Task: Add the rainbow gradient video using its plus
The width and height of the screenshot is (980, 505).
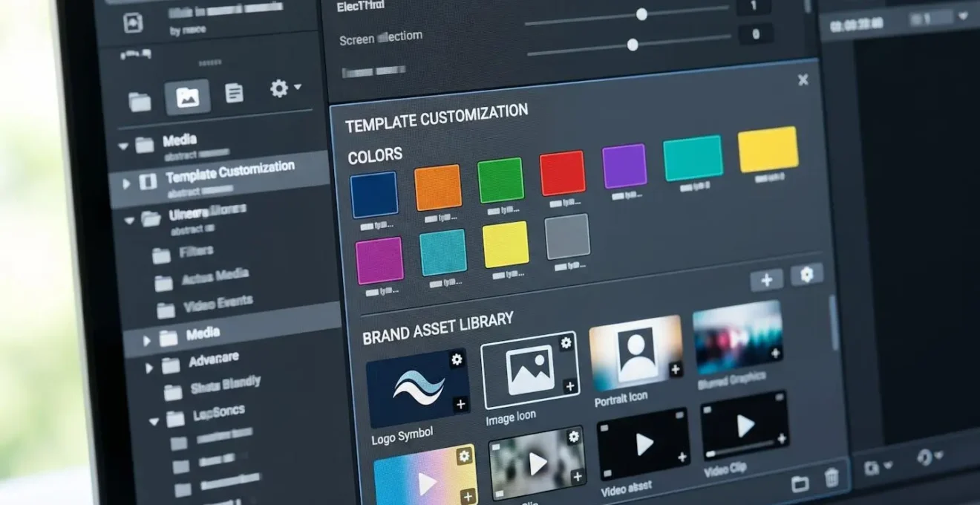Action: (468, 497)
